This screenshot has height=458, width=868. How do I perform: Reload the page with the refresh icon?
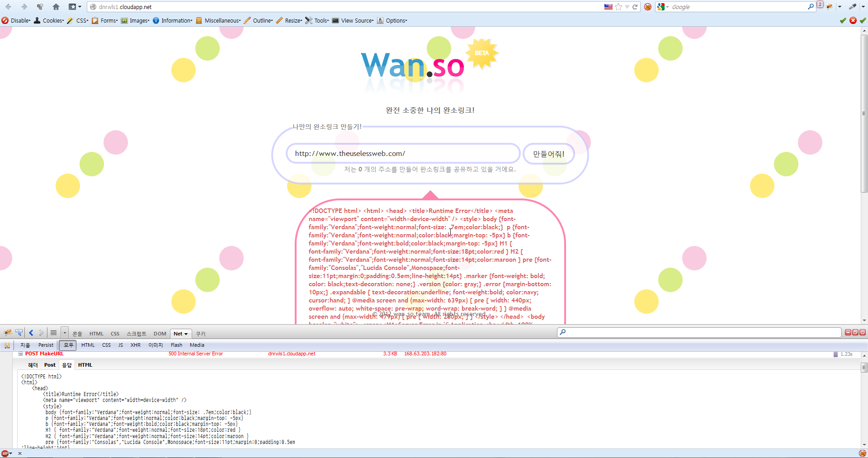click(635, 7)
